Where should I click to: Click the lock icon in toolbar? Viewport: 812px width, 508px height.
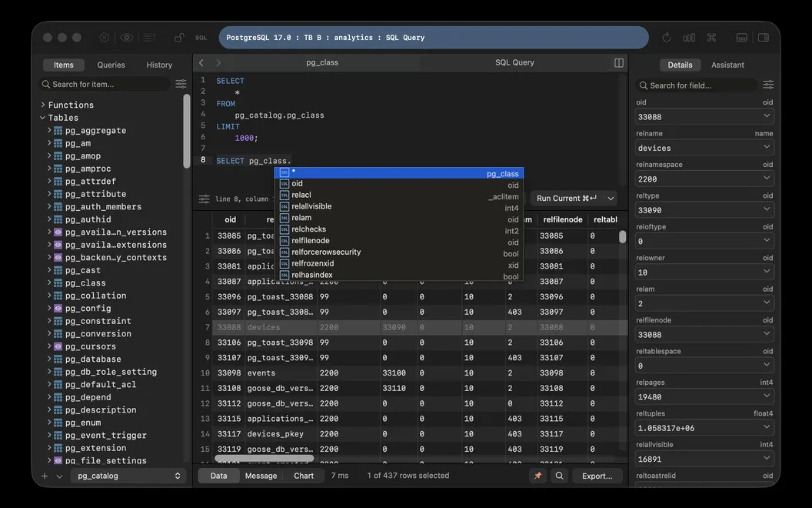coord(178,37)
